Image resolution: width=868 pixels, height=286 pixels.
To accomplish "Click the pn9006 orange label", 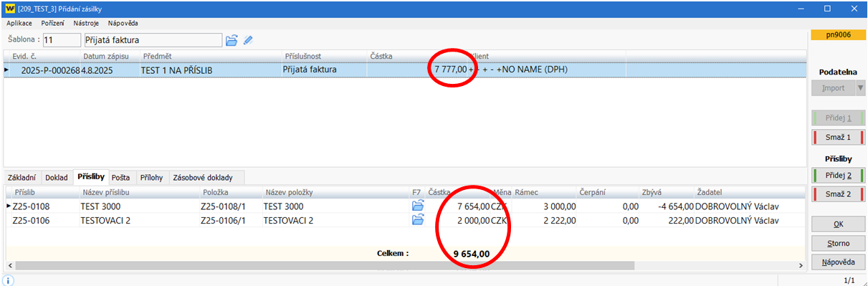I will coord(838,34).
